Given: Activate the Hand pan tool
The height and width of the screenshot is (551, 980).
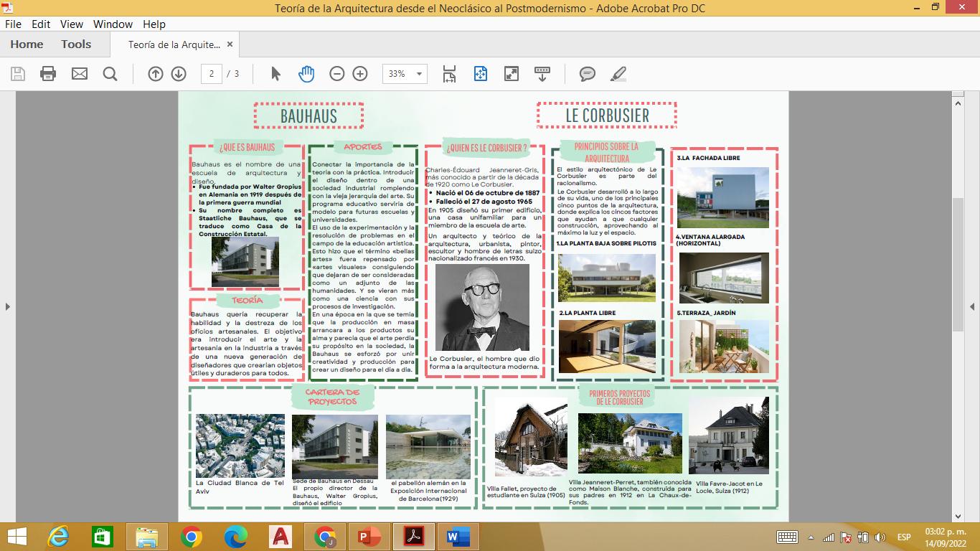Looking at the screenshot, I should 306,73.
